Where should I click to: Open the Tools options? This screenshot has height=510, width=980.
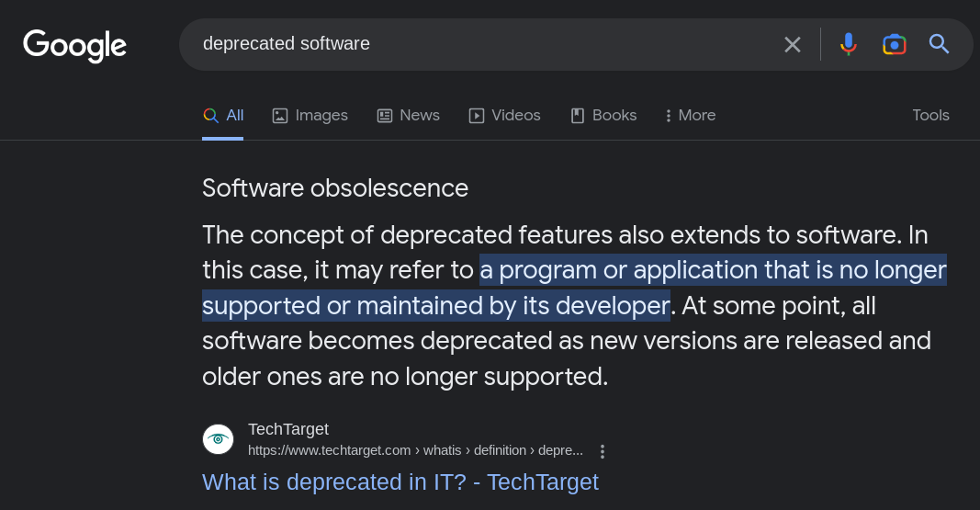click(930, 115)
